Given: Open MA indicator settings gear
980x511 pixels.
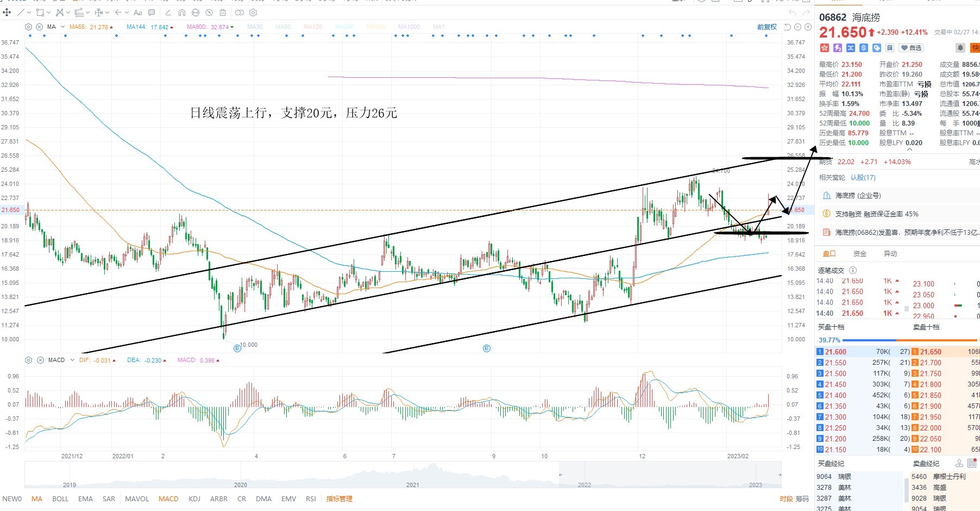Looking at the screenshot, I should (28, 27).
